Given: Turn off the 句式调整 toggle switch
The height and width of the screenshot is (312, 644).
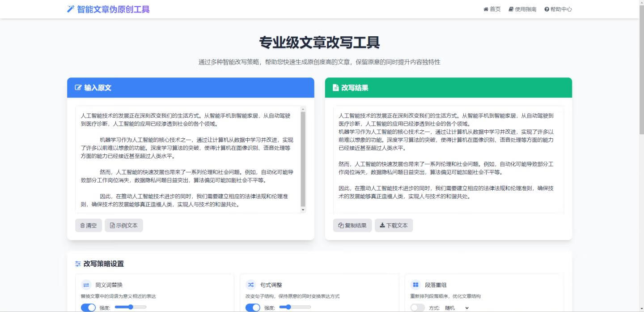Looking at the screenshot, I should coord(252,307).
